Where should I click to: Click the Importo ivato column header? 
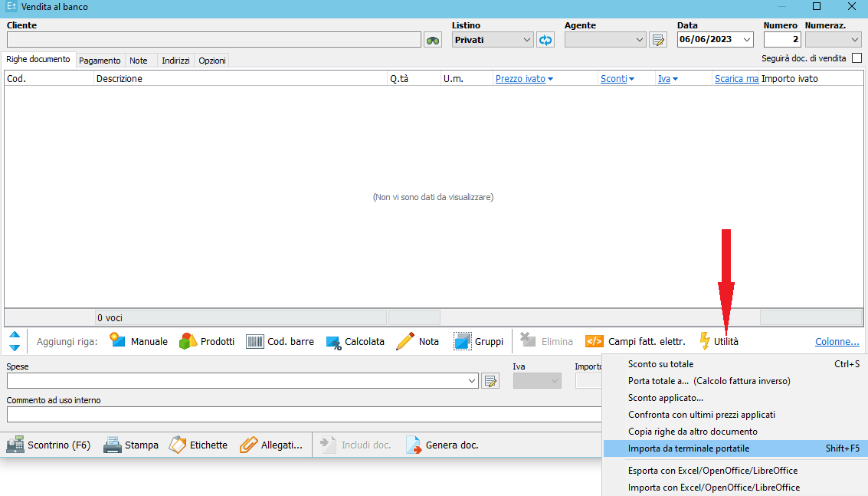click(811, 79)
